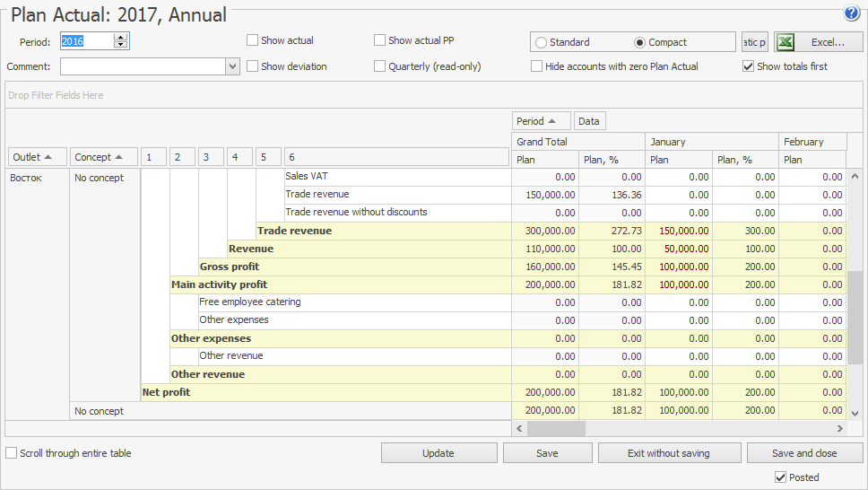Click the Data field header
This screenshot has height=490, width=868.
[x=589, y=121]
